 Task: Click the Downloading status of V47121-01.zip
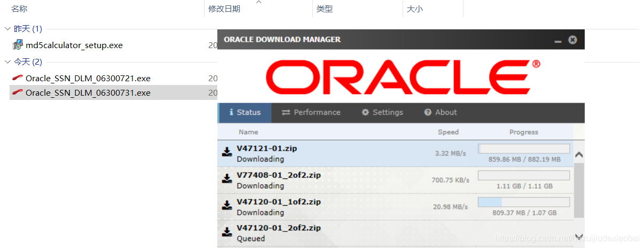261,159
